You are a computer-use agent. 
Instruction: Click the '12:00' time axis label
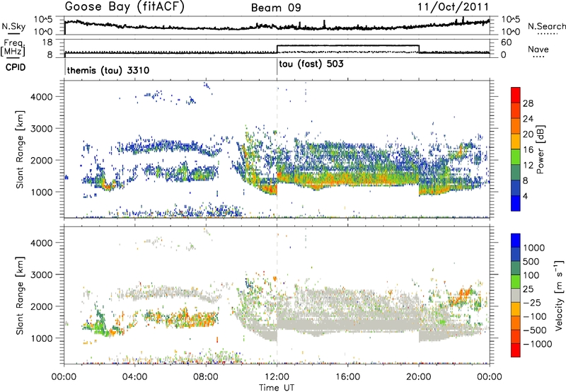pos(277,377)
